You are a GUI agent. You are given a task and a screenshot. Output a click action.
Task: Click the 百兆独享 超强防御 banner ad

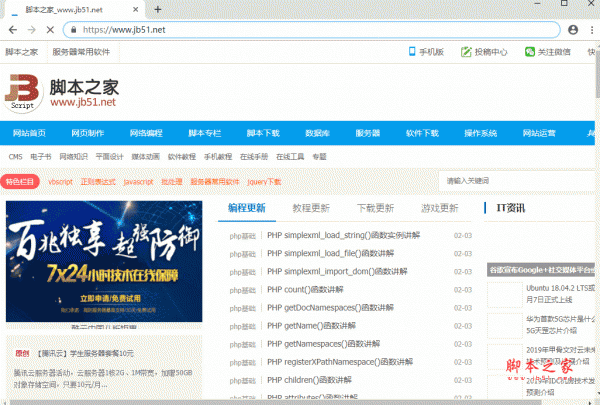(104, 261)
